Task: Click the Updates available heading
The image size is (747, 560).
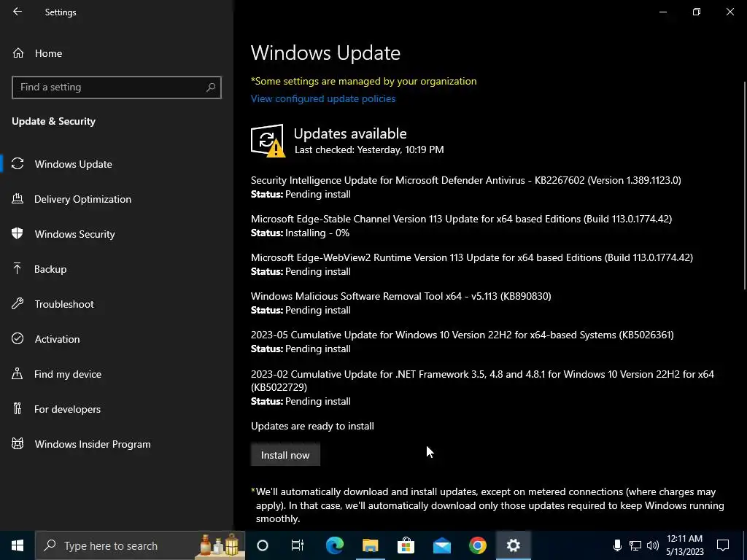Action: (350, 133)
